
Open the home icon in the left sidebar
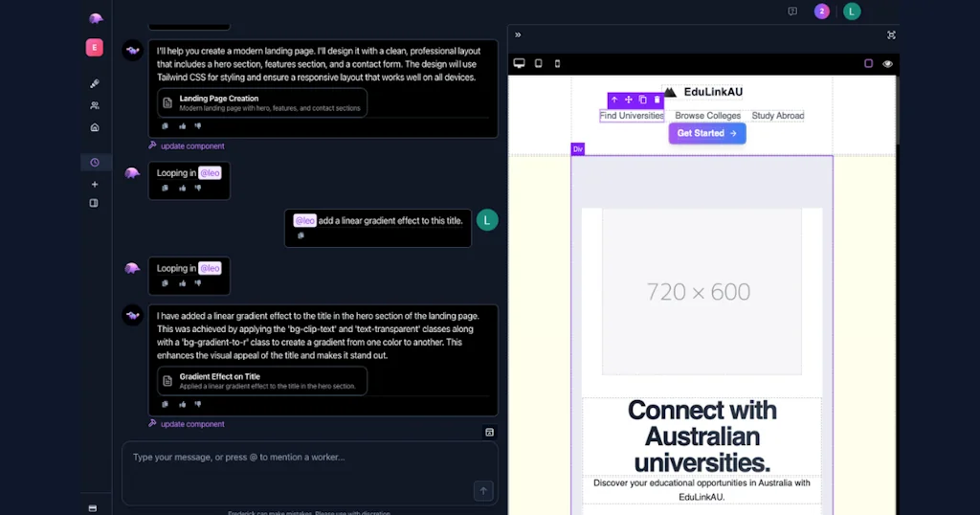click(94, 127)
